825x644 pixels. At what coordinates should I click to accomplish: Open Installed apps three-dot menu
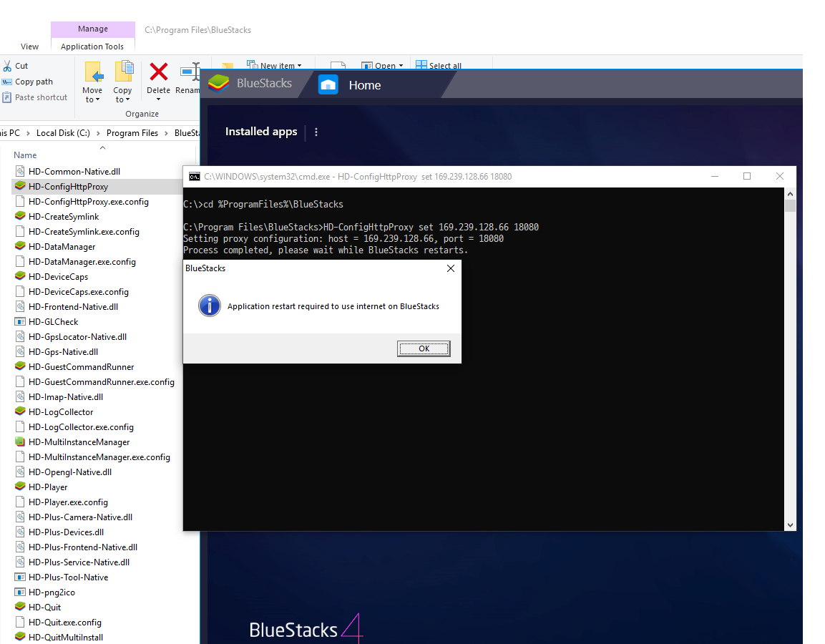pyautogui.click(x=316, y=132)
